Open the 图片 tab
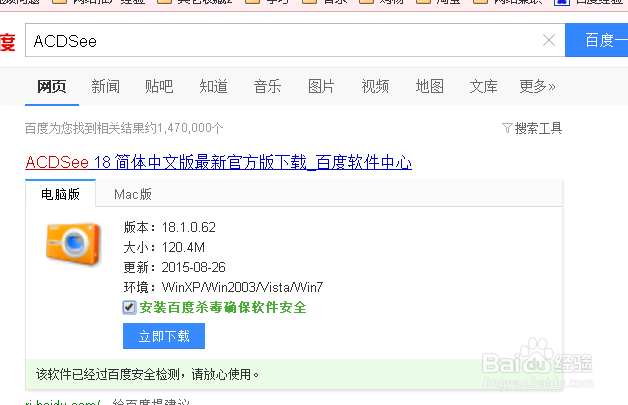The image size is (628, 405). pos(321,86)
